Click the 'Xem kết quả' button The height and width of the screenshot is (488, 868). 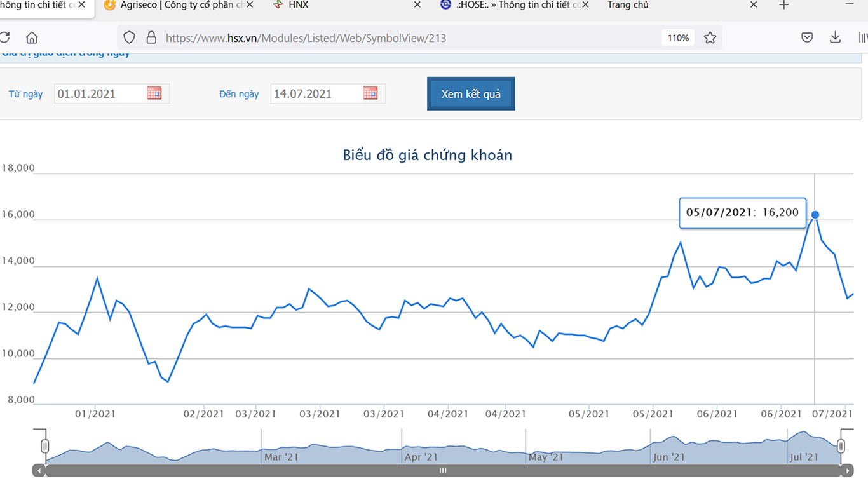[x=471, y=94]
